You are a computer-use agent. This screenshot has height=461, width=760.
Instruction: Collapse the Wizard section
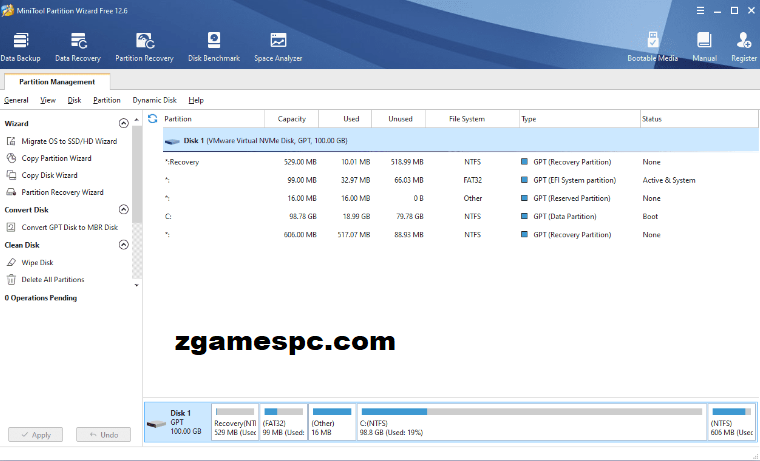[x=124, y=123]
